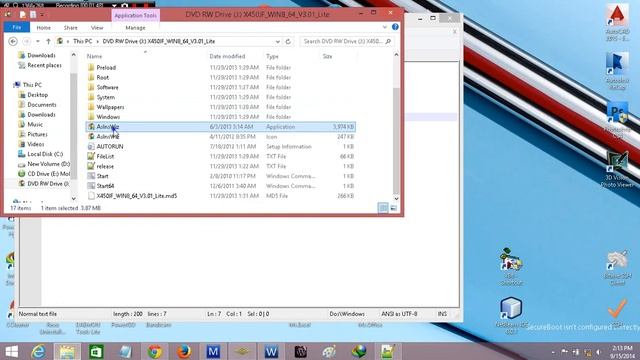Go back with the Explorer back arrow

click(13, 41)
